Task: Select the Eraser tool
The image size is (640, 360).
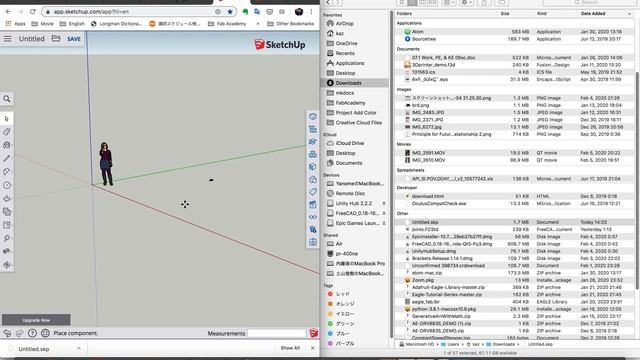Action: tap(7, 132)
